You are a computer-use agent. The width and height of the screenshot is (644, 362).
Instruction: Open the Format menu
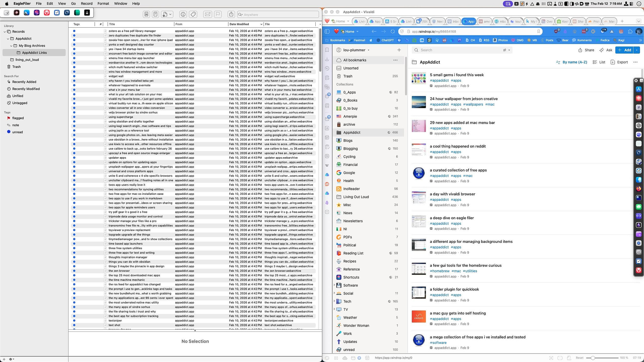(103, 3)
